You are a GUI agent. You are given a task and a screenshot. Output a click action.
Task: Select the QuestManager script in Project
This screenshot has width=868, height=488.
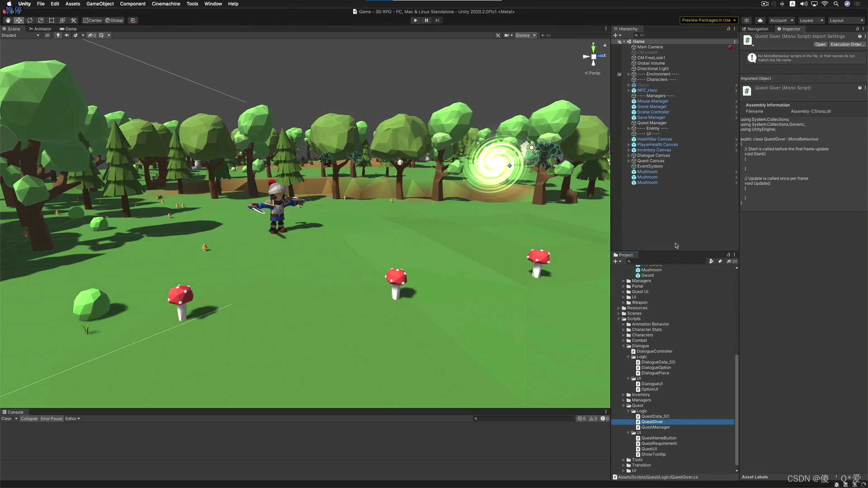655,427
